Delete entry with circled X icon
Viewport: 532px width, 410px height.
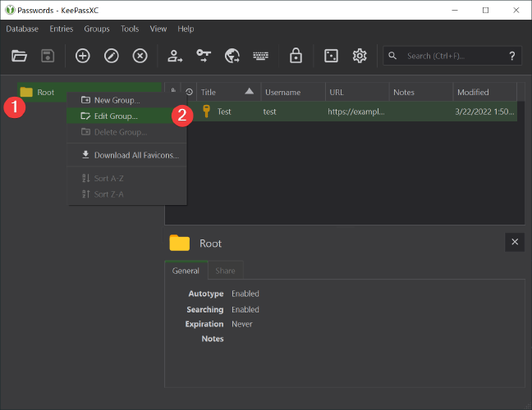click(x=140, y=56)
